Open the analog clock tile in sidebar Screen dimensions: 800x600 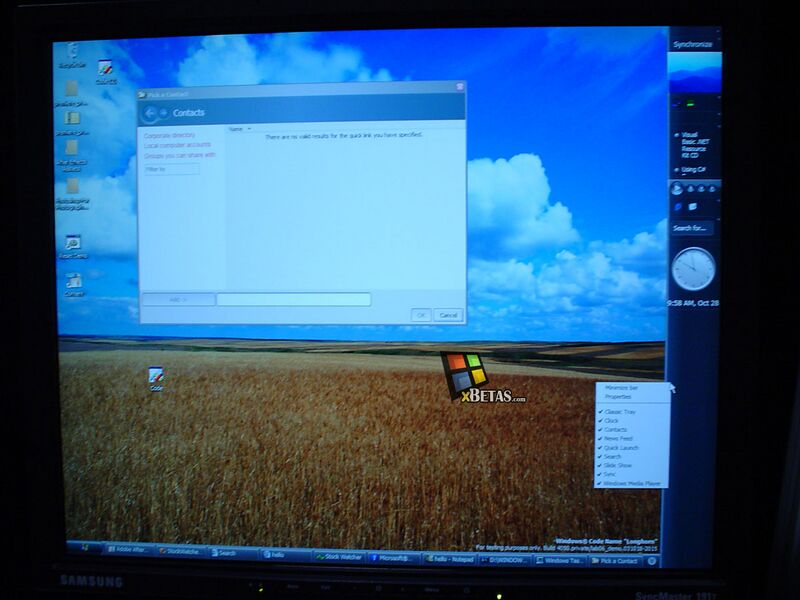click(693, 268)
